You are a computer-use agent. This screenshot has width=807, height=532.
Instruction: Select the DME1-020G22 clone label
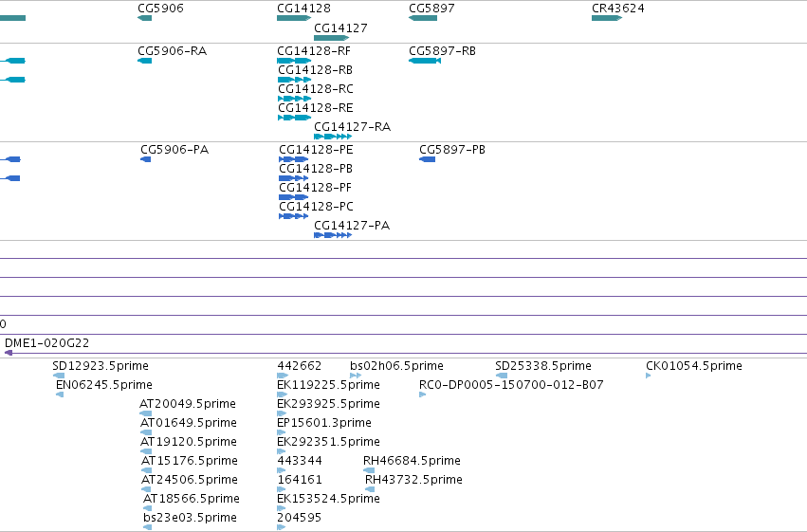click(46, 343)
